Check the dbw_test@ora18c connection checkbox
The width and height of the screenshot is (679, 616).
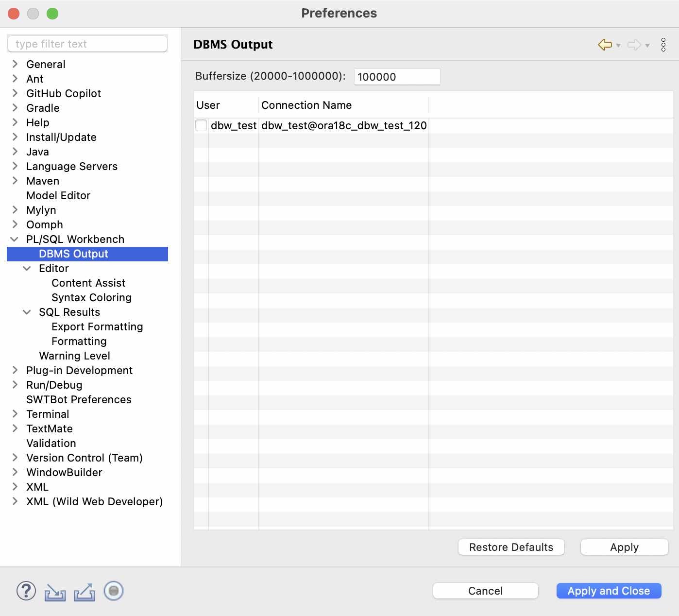[201, 125]
